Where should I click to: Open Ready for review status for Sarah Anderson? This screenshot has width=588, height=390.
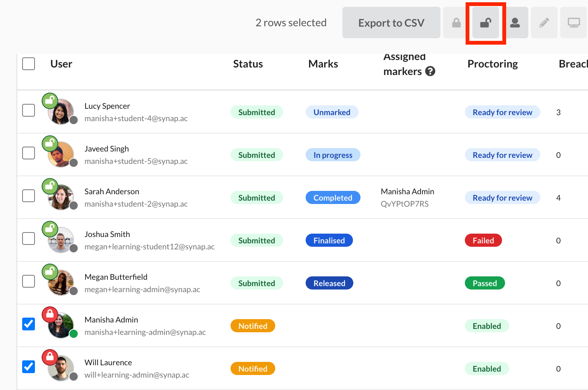(502, 198)
